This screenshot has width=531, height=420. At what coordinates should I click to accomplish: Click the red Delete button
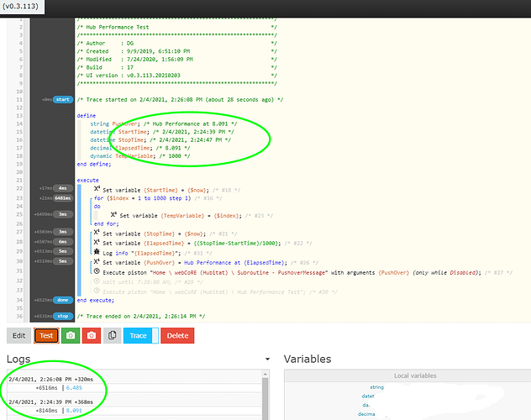(177, 335)
